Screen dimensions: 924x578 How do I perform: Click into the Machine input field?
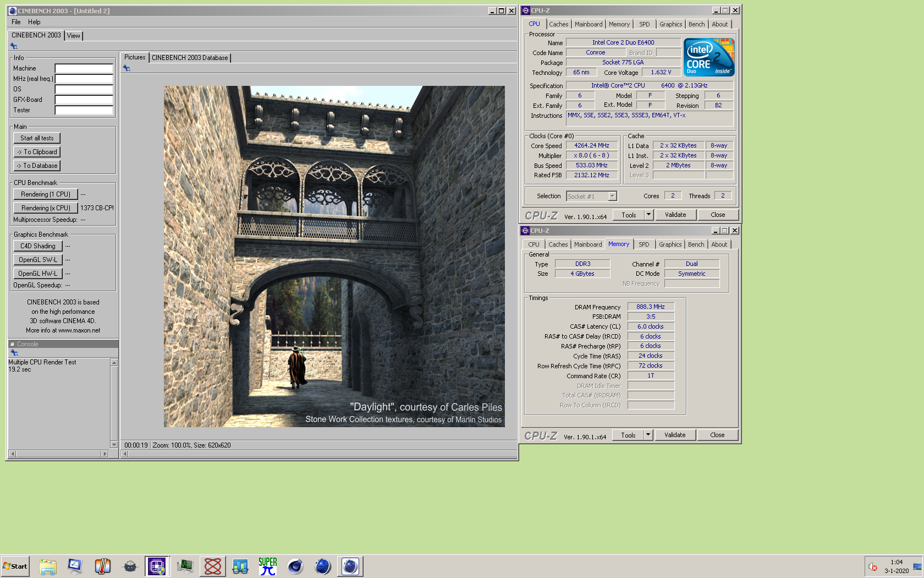(84, 68)
